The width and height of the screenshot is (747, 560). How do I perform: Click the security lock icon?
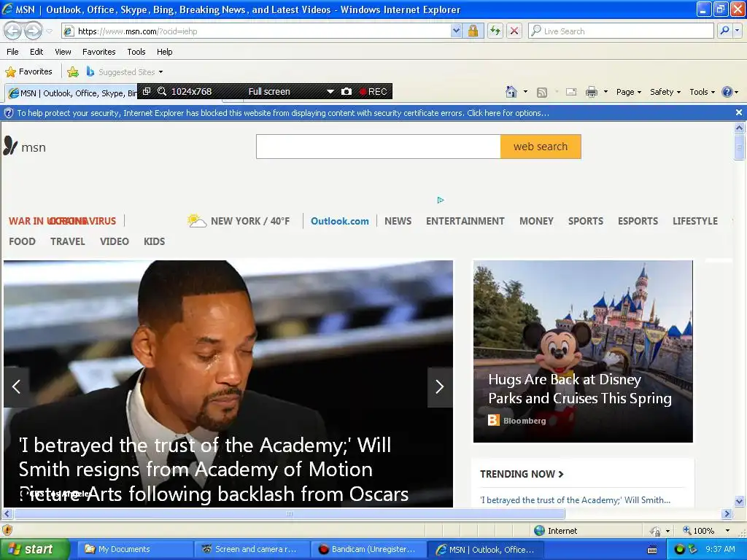click(473, 31)
